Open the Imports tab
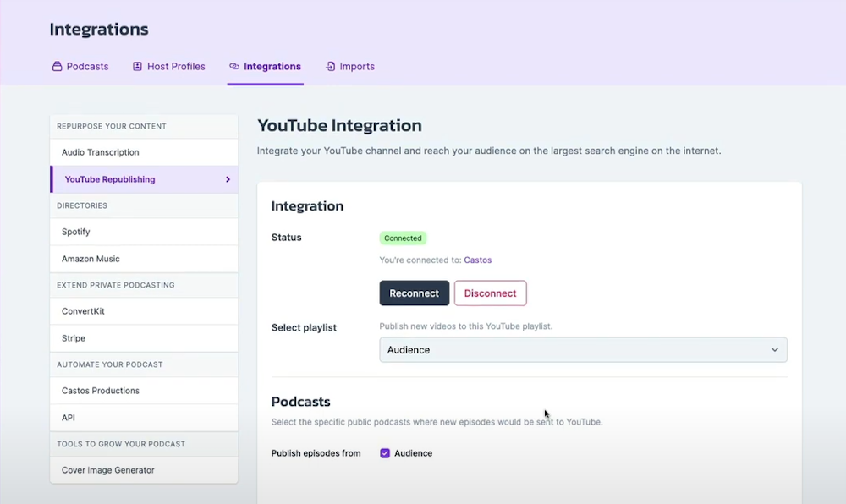Screen dimensions: 846x504 pyautogui.click(x=356, y=66)
